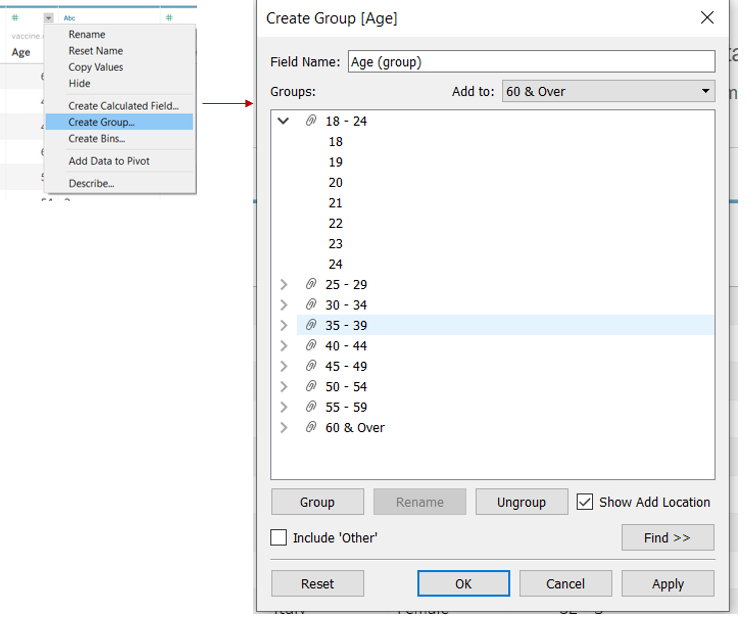
Task: Collapse the 18 - 24 group
Action: pos(284,121)
